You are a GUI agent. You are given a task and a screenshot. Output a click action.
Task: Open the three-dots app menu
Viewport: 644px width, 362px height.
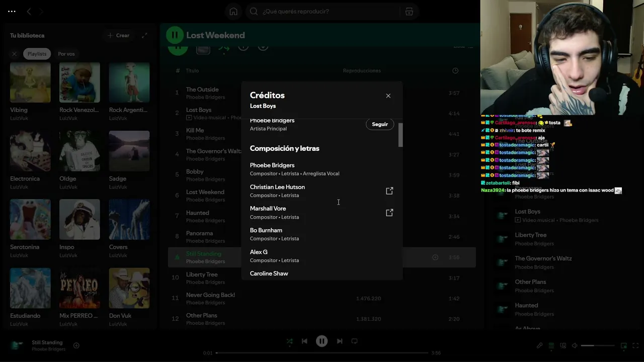point(12,11)
